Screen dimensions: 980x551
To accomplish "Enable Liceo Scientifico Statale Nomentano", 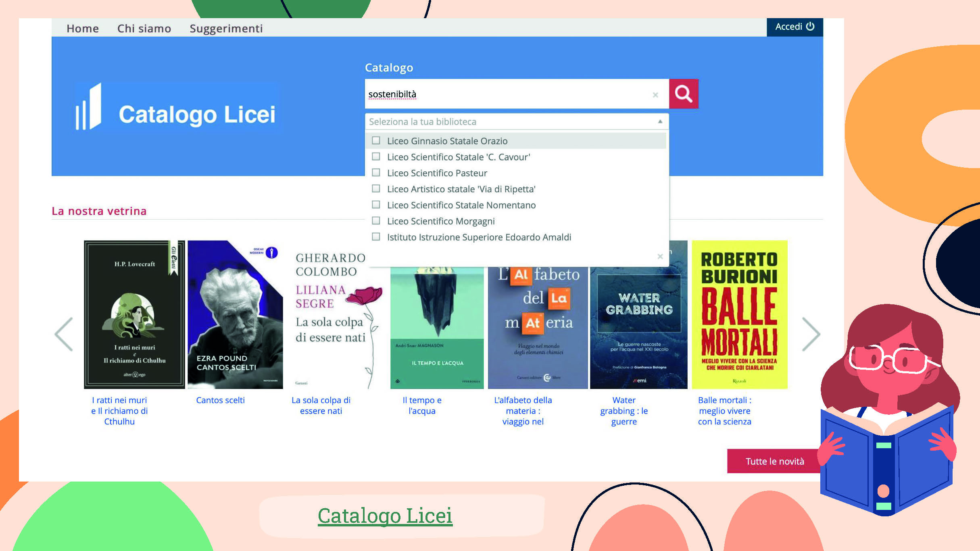I will (376, 205).
